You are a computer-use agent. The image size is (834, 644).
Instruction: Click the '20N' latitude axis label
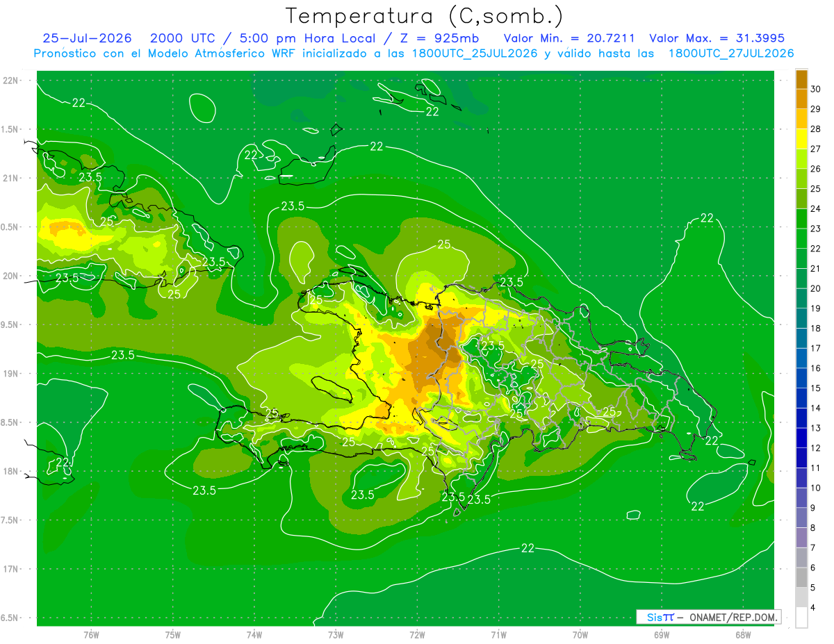[x=10, y=276]
